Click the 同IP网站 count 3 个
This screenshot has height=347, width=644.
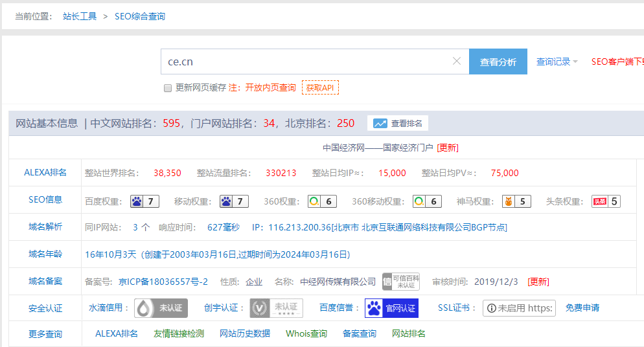(x=141, y=227)
